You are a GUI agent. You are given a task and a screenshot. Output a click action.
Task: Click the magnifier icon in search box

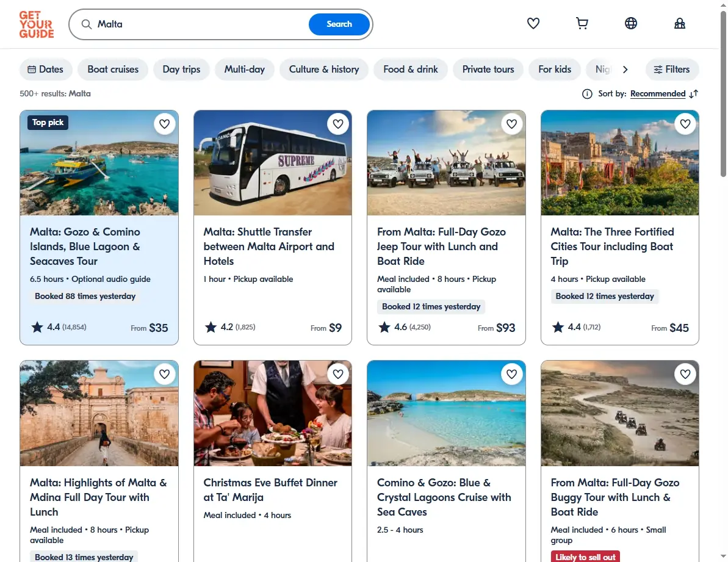[87, 24]
